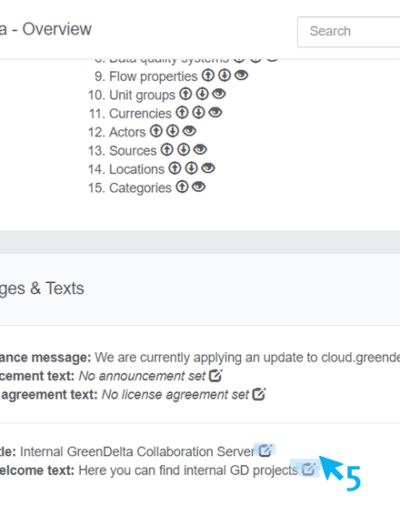
Task: Hide the Actors data type
Action: [x=189, y=131]
